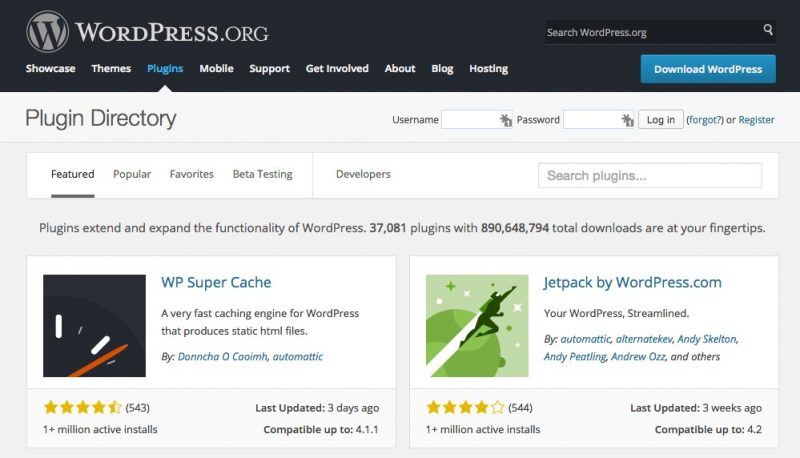800x458 pixels.
Task: Focus the Search plugins field
Action: [650, 175]
